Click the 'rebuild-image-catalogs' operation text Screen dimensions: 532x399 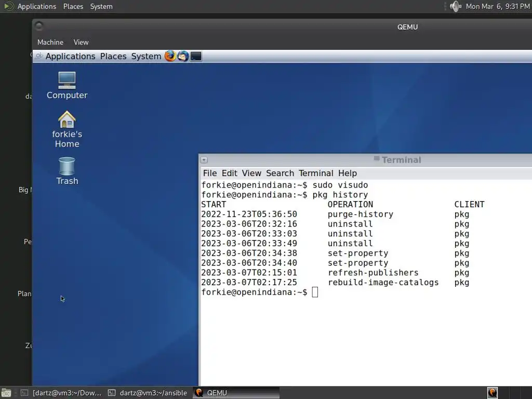pos(383,283)
